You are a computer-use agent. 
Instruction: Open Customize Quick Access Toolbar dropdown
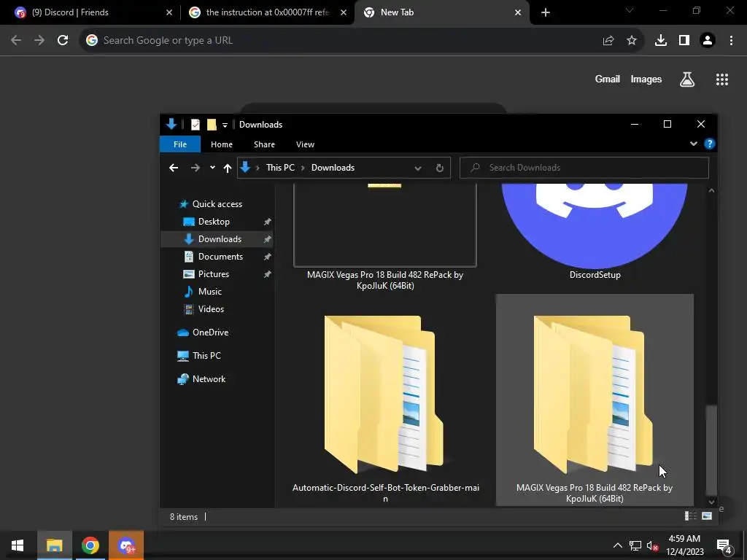(225, 125)
